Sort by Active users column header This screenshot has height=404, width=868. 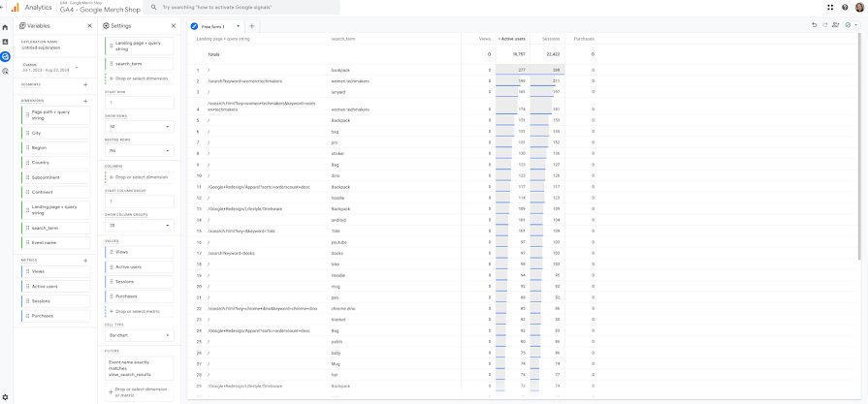click(x=512, y=39)
